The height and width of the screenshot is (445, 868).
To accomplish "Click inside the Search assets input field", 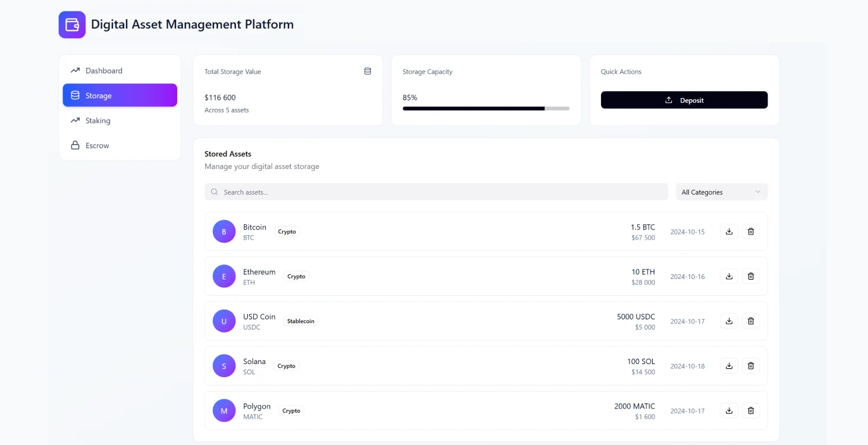I will pyautogui.click(x=416, y=192).
